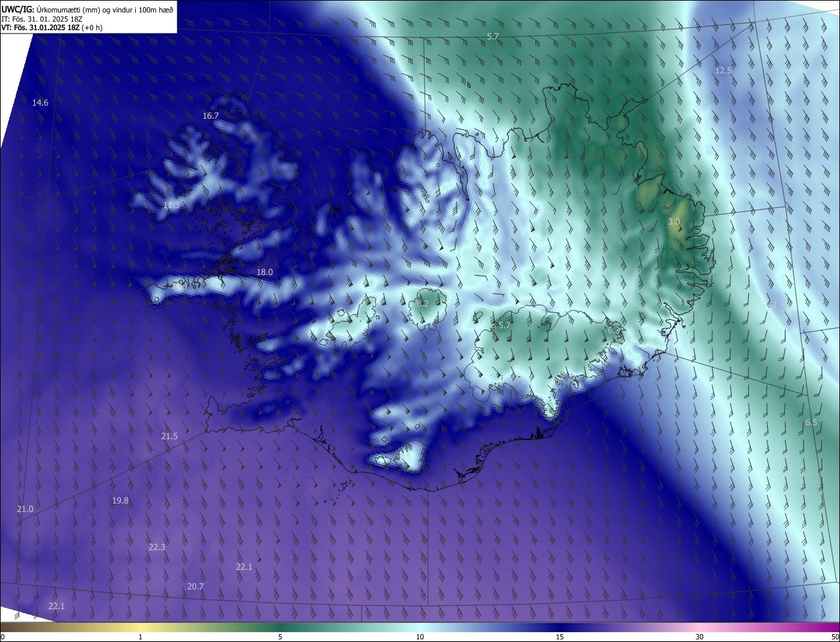Click the 6.5 value label on the map
This screenshot has width=840, height=642.
(811, 422)
